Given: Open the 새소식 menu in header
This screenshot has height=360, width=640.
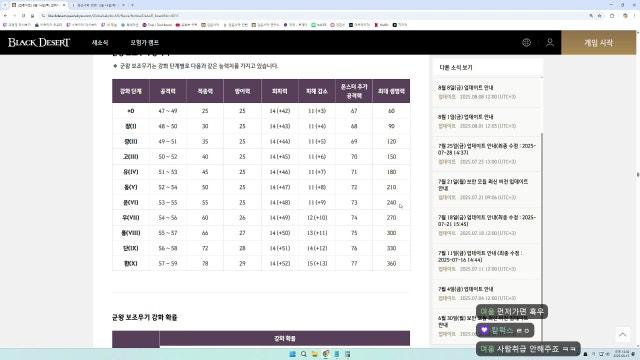Looking at the screenshot, I should pos(100,42).
